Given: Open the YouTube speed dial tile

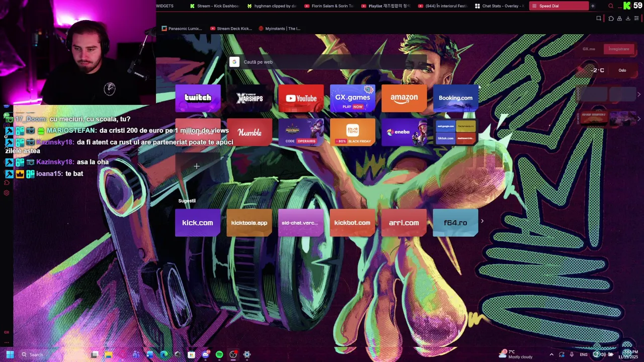Looking at the screenshot, I should pyautogui.click(x=301, y=98).
